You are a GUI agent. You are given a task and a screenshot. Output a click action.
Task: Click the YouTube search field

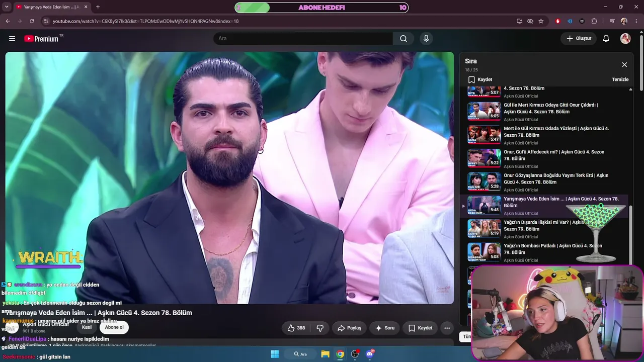tap(303, 39)
